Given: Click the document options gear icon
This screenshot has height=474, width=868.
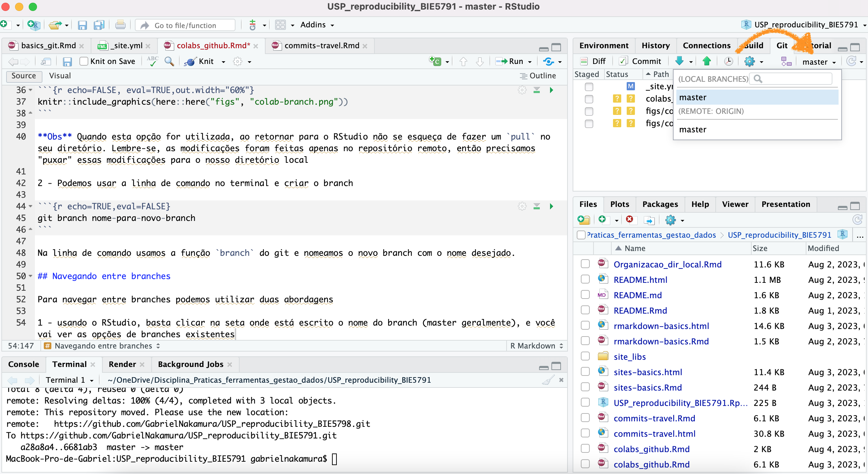Looking at the screenshot, I should tap(238, 62).
